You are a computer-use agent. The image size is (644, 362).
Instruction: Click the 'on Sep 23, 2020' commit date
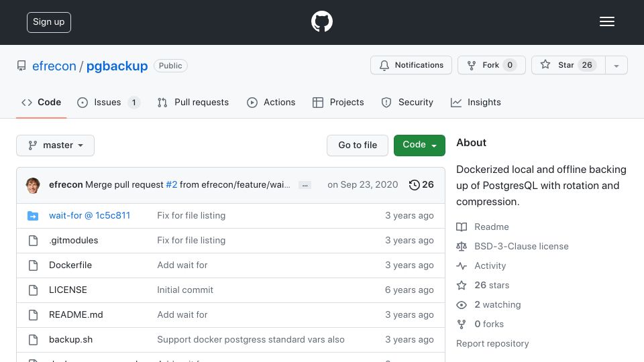pos(363,185)
